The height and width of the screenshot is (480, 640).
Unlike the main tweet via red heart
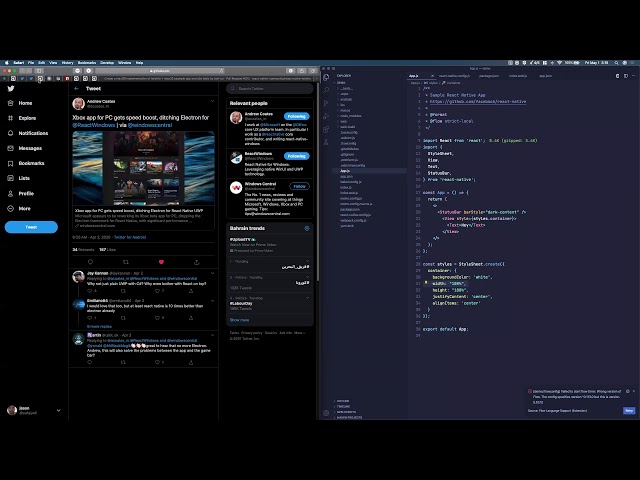coord(161,262)
